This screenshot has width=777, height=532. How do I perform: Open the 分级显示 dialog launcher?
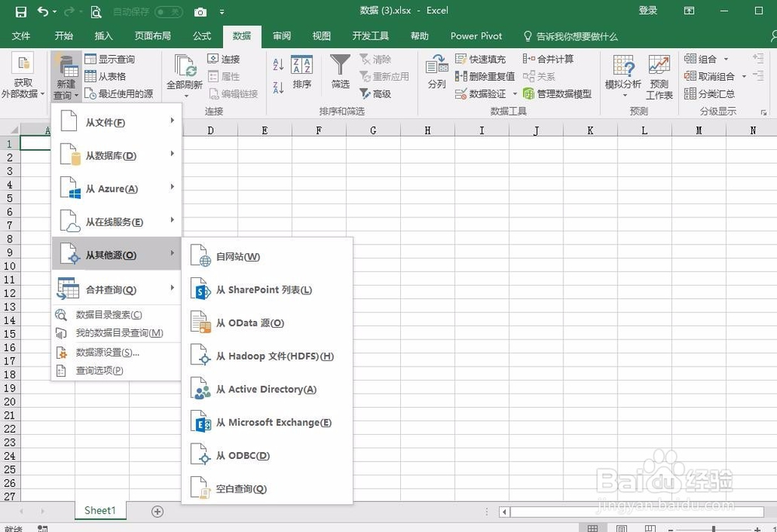[x=764, y=113]
